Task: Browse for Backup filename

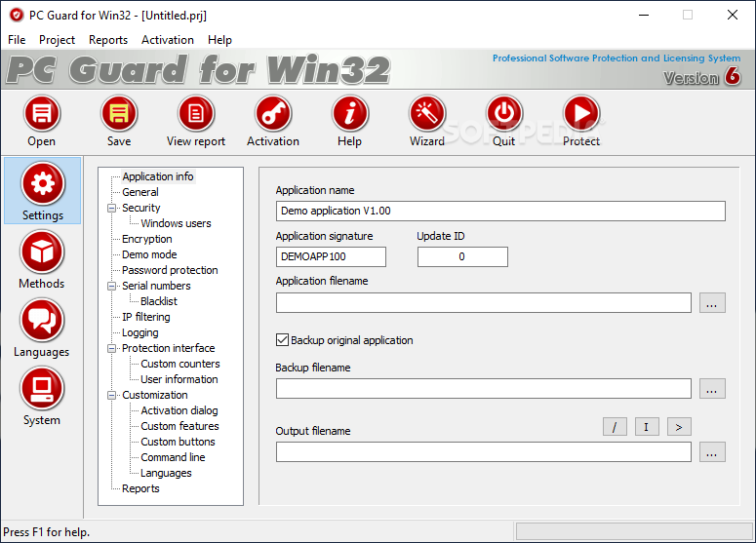Action: pyautogui.click(x=712, y=389)
